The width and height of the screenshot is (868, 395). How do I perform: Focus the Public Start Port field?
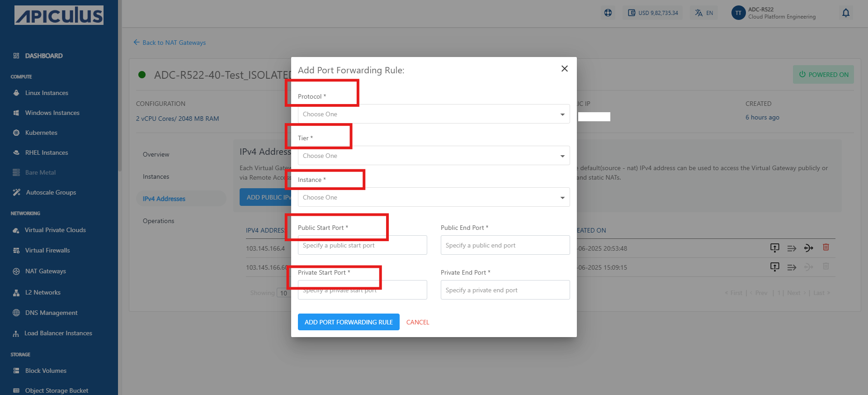[362, 245]
